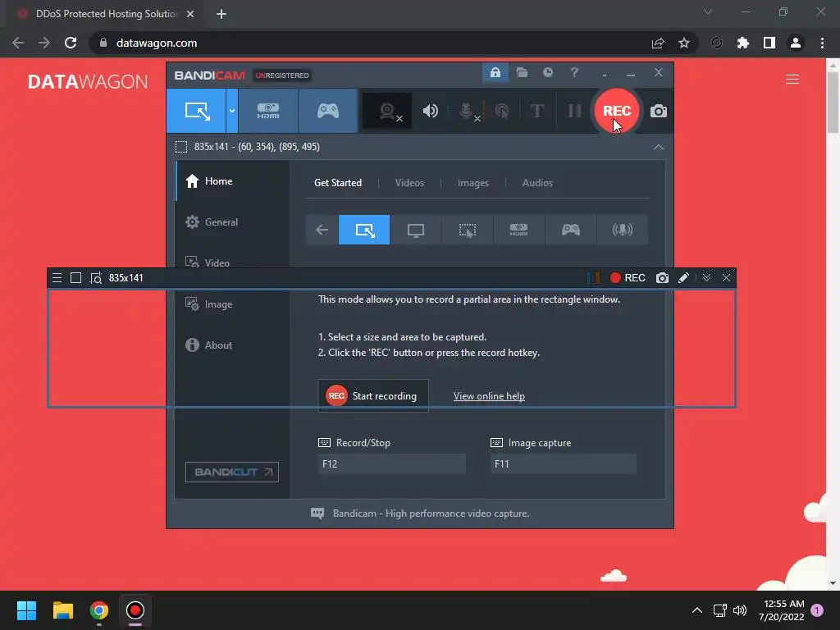
Task: Open About section in sidebar
Action: 232,345
